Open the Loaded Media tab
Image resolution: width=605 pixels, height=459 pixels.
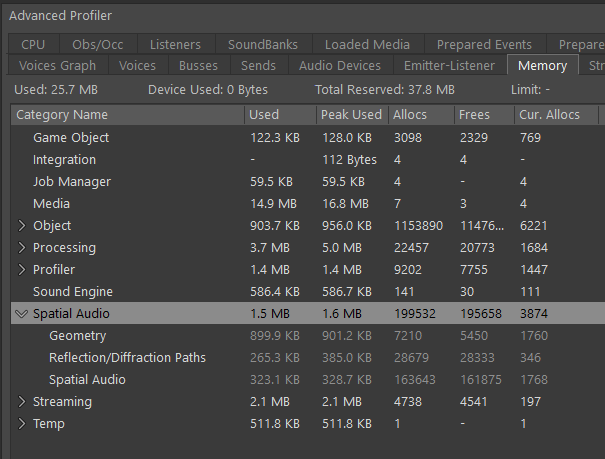pos(368,44)
